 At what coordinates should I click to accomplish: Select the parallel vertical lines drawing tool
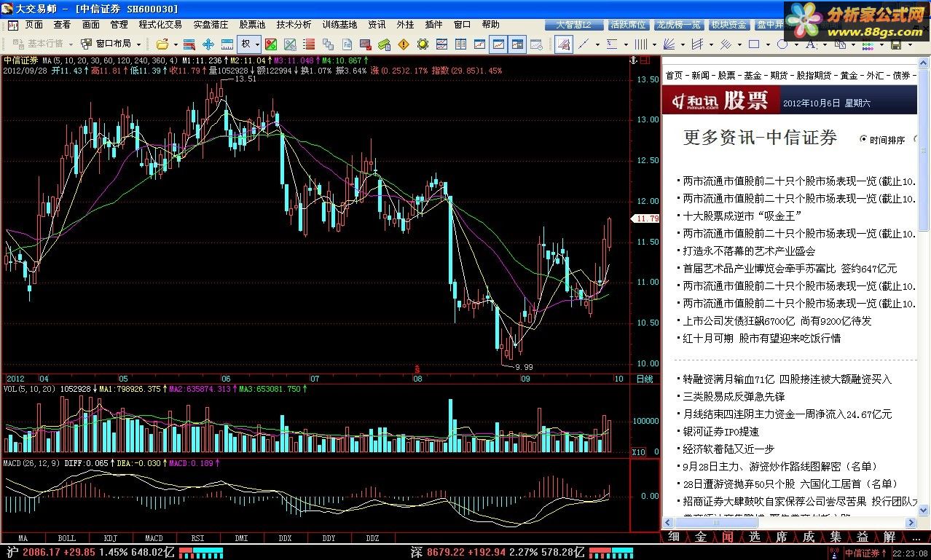pos(640,44)
